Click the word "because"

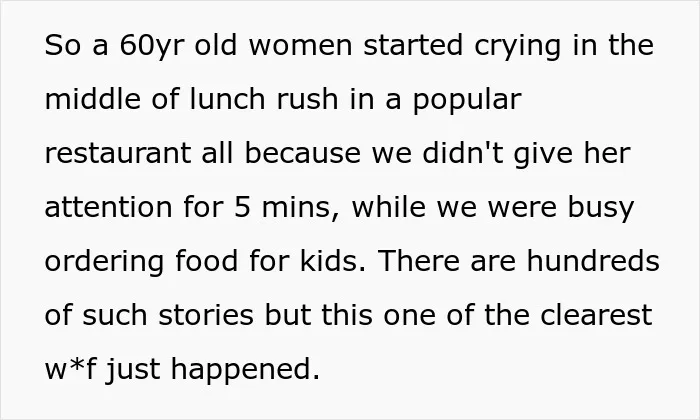[303, 153]
